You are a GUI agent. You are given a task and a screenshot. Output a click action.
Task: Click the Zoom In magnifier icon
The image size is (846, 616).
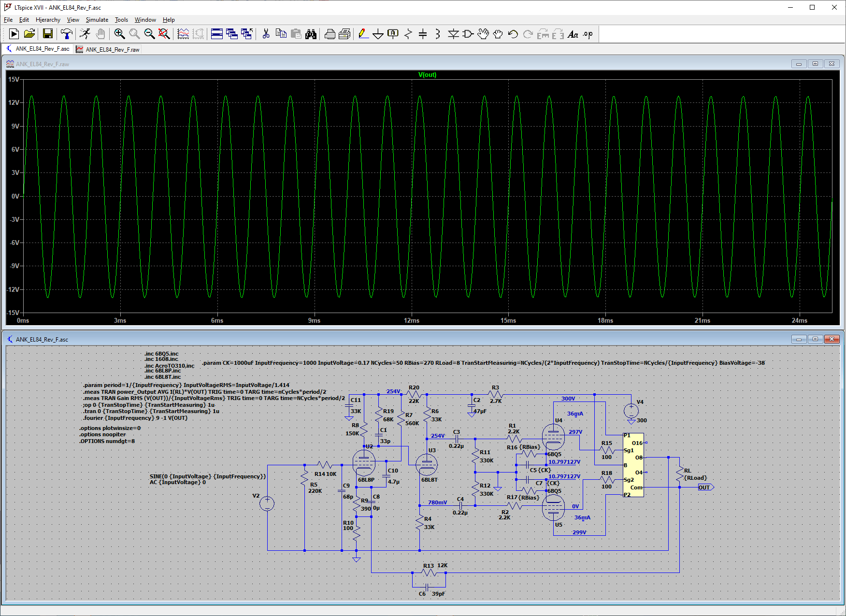(x=119, y=34)
